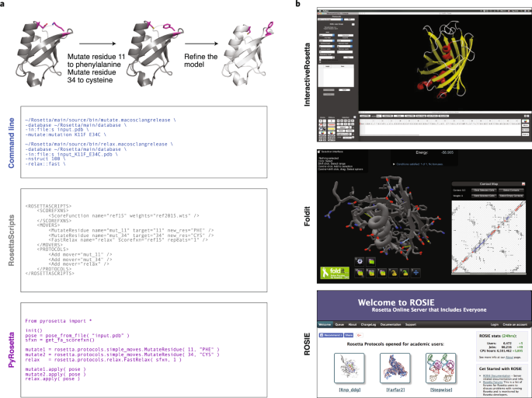Screen dimensions: 532x398
Task: Open the Protocols dropdown in InteractiveRosetta
Action: tap(331, 19)
